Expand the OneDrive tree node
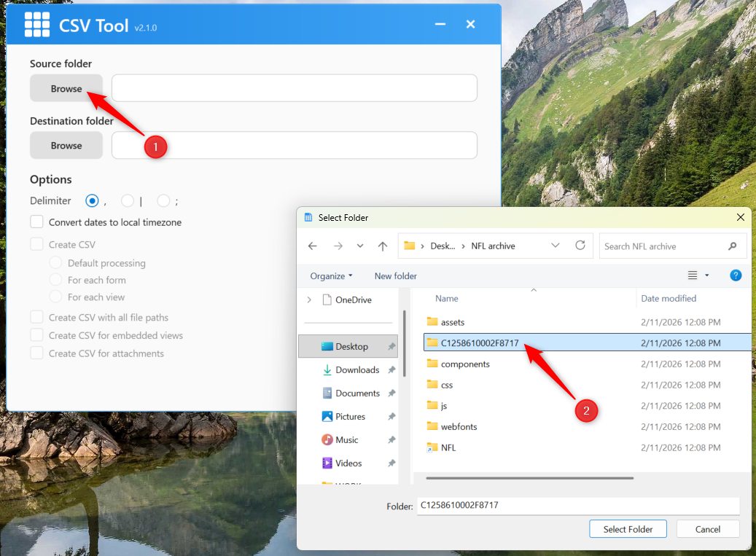This screenshot has width=756, height=556. (309, 300)
